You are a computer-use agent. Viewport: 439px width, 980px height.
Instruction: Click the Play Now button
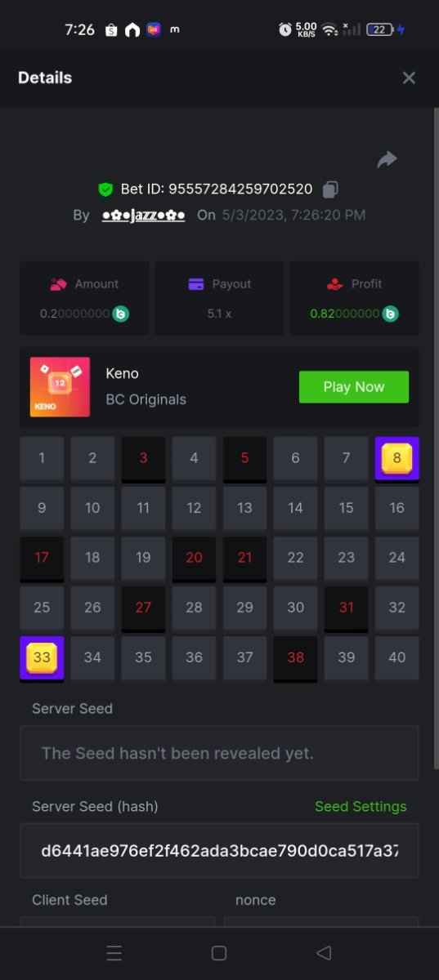[354, 387]
